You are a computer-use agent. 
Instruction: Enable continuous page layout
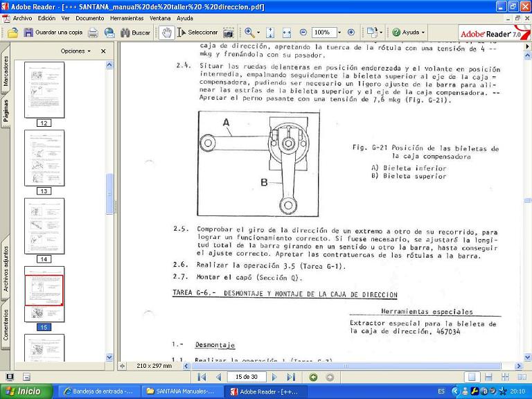487,377
